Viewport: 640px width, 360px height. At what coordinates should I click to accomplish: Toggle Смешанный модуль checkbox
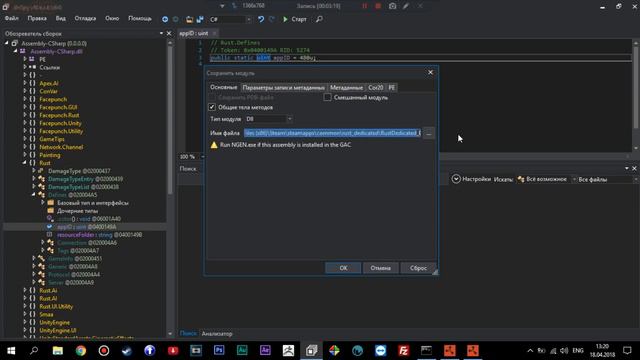(327, 98)
